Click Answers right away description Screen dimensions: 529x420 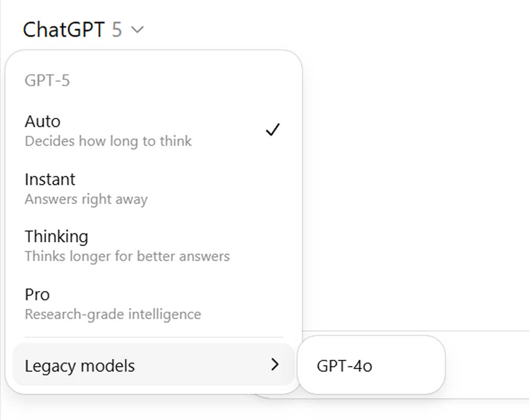[86, 199]
